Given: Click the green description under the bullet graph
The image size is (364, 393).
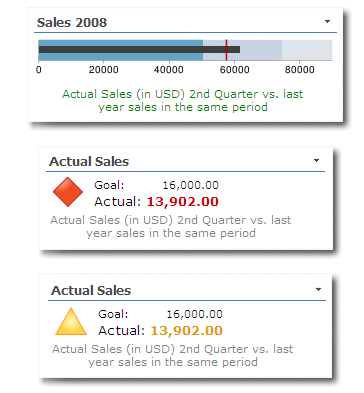Looking at the screenshot, I should point(183,101).
